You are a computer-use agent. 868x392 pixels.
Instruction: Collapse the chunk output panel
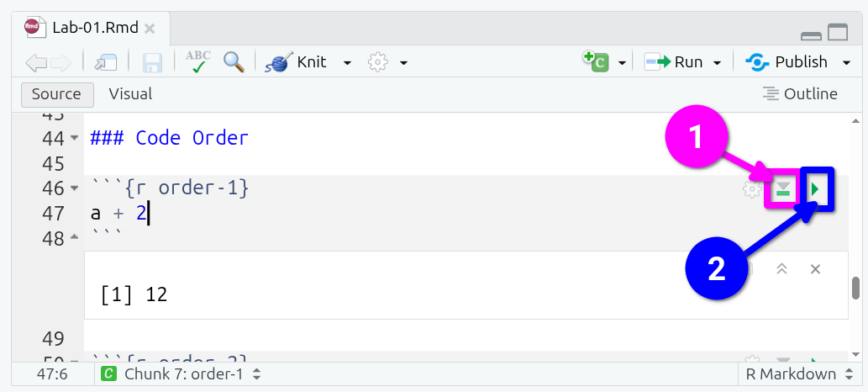[781, 268]
